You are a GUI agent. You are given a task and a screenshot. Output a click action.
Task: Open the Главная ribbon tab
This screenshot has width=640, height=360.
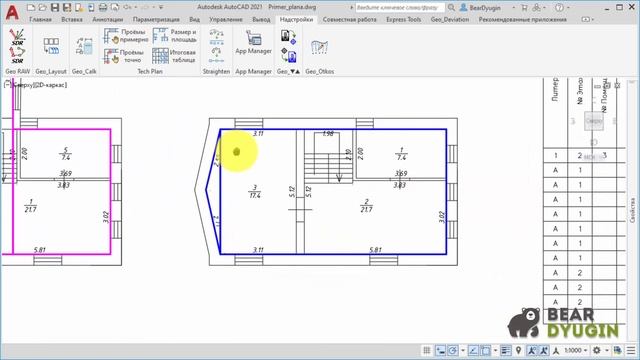click(40, 19)
